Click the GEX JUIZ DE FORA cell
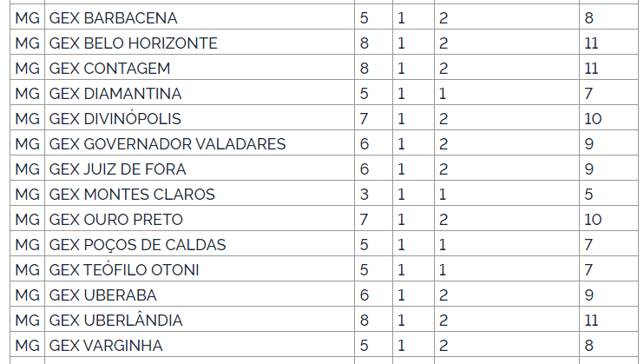The height and width of the screenshot is (364, 644). click(200, 169)
